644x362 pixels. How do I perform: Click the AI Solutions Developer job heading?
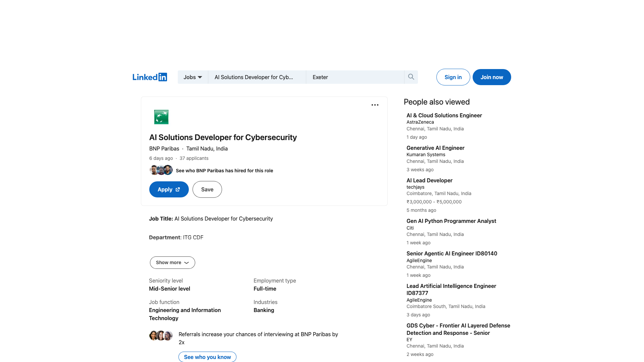click(223, 137)
